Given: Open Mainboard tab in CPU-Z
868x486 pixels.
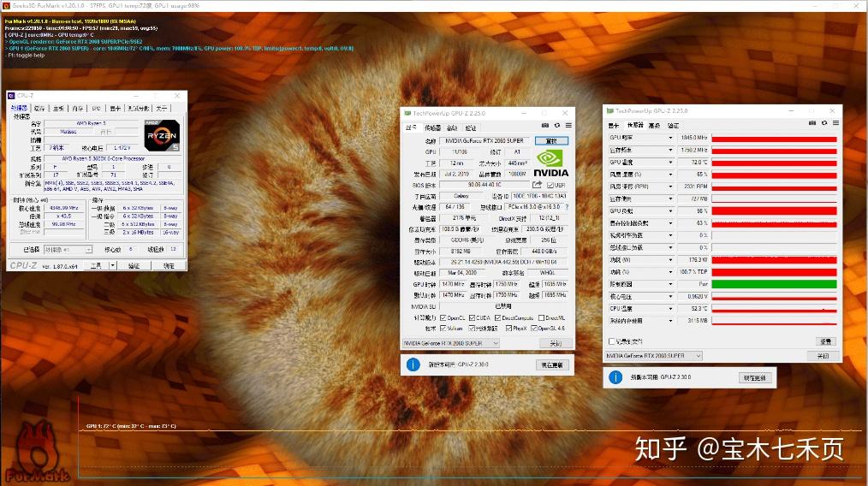Looking at the screenshot, I should (x=58, y=109).
